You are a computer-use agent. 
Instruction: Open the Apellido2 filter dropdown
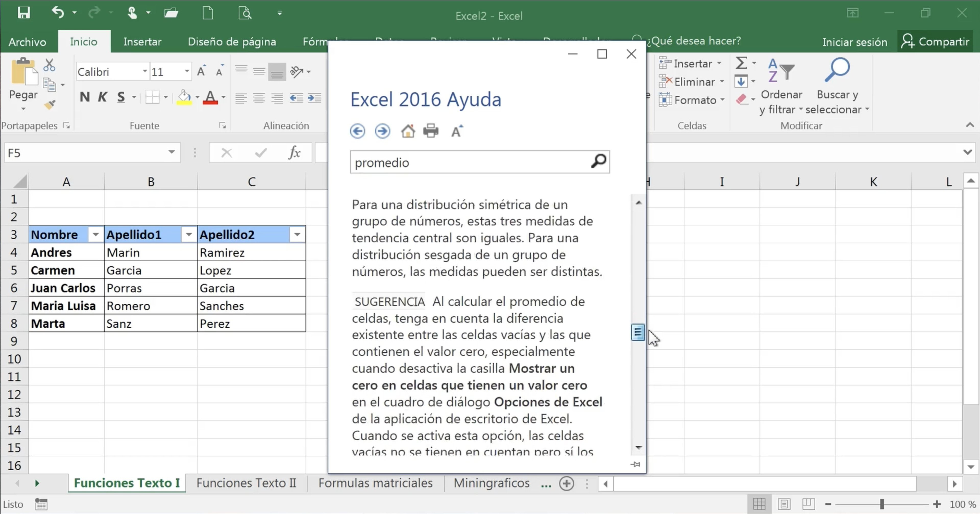[297, 235]
